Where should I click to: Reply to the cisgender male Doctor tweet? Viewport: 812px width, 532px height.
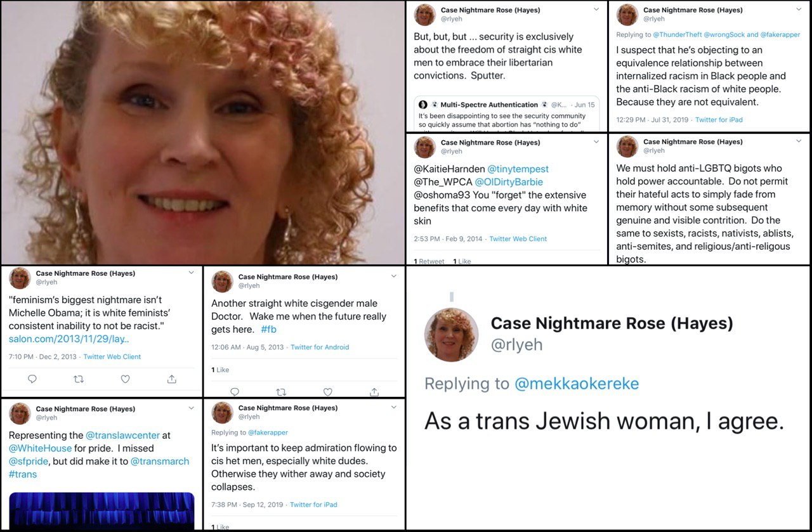[235, 392]
